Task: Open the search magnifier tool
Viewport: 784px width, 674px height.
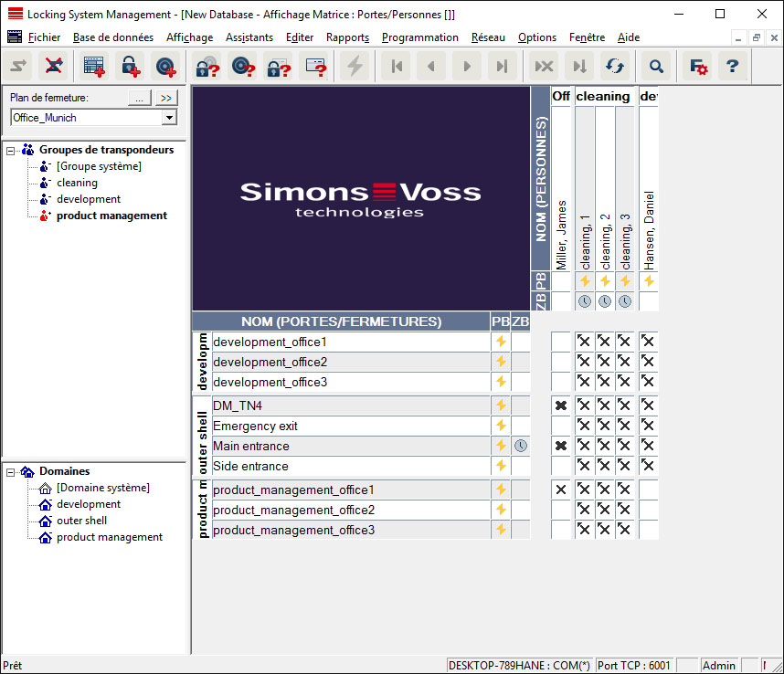Action: [656, 66]
